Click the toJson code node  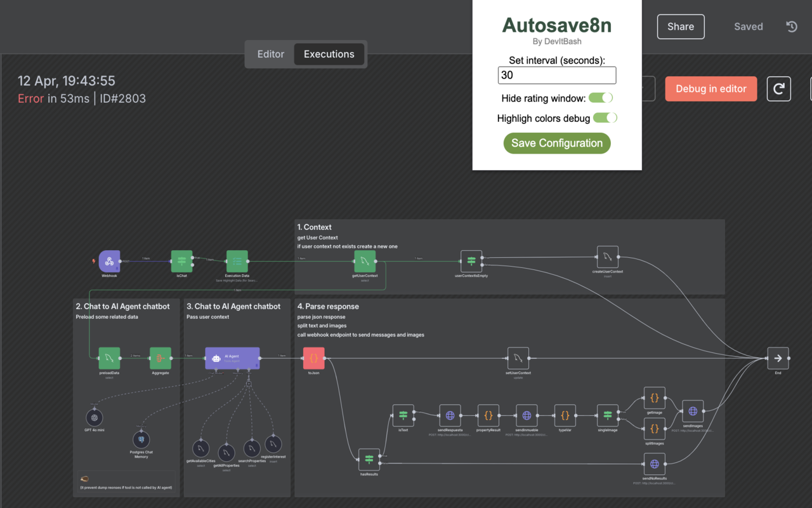coord(313,359)
